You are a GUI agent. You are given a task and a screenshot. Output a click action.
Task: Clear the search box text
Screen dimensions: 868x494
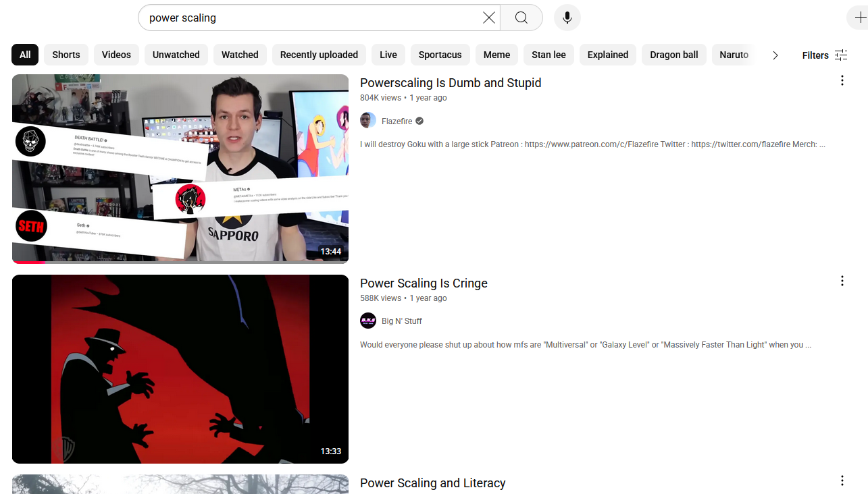[x=489, y=18]
